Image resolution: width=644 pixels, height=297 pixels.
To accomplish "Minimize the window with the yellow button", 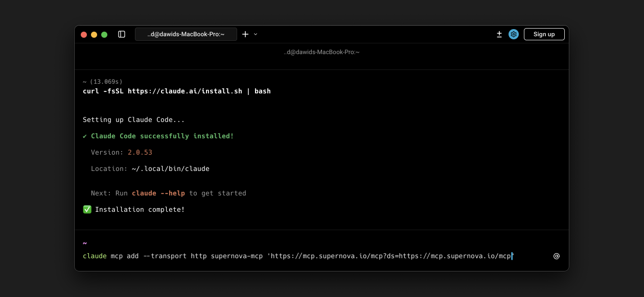I will (x=94, y=35).
